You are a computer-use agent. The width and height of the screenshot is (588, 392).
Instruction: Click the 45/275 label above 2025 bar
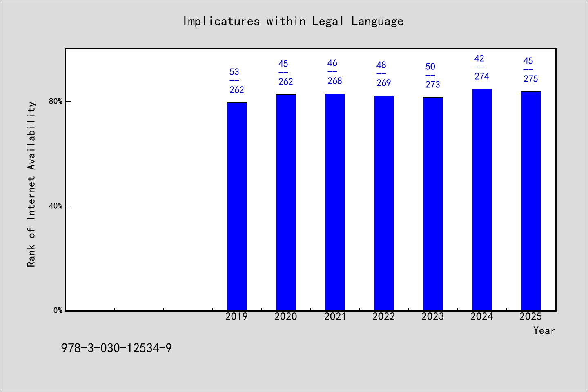pyautogui.click(x=531, y=70)
